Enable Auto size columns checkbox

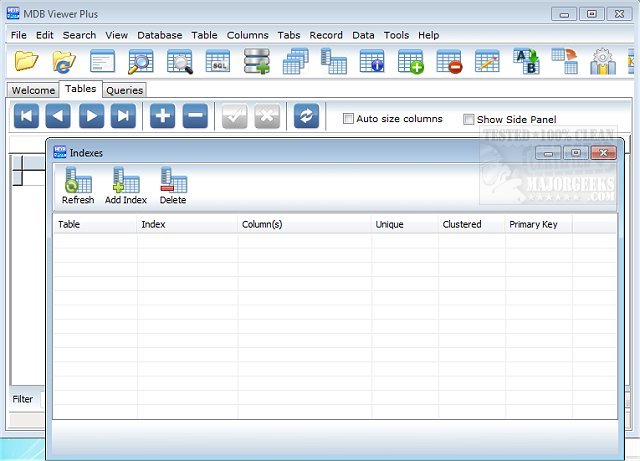pyautogui.click(x=348, y=119)
